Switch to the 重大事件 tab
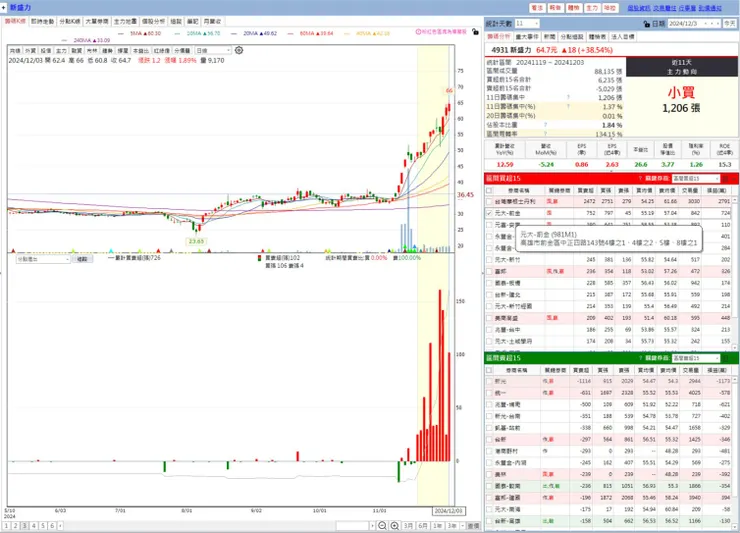 point(527,37)
